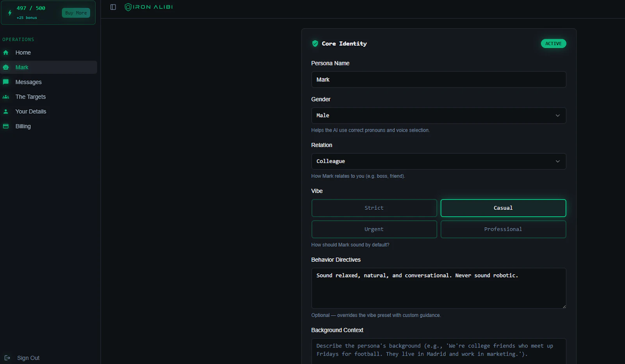Viewport: 625px width, 364px height.
Task: Select the Urgent vibe option
Action: (x=374, y=229)
